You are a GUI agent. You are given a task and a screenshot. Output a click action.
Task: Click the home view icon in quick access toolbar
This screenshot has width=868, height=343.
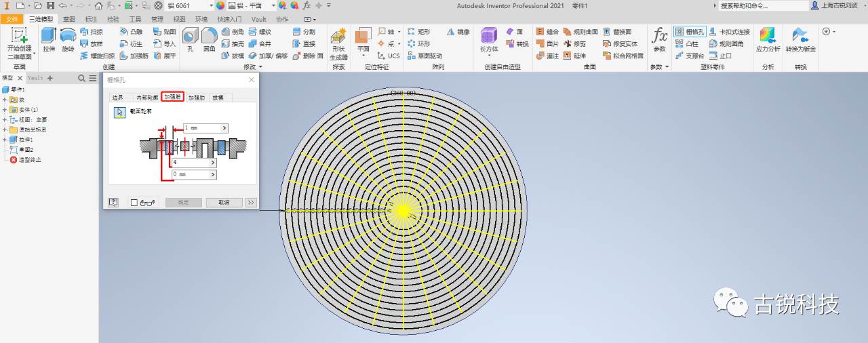98,5
